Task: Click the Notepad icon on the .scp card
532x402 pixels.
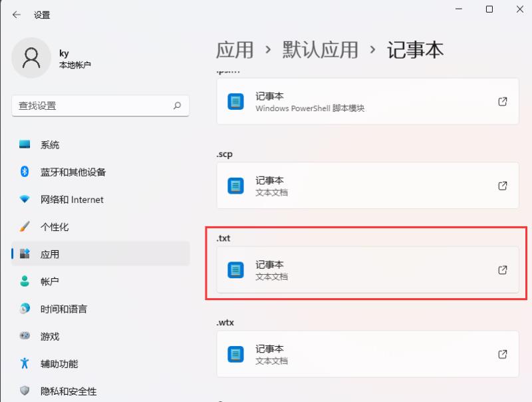Action: coord(235,186)
